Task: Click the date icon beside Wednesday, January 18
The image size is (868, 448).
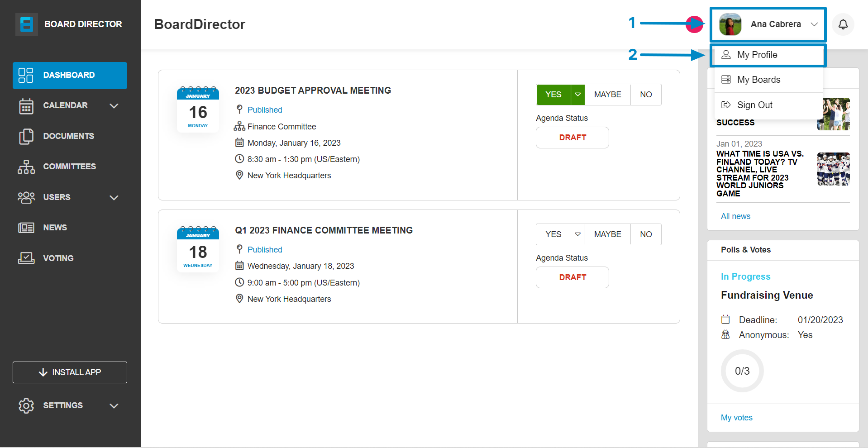Action: (239, 266)
